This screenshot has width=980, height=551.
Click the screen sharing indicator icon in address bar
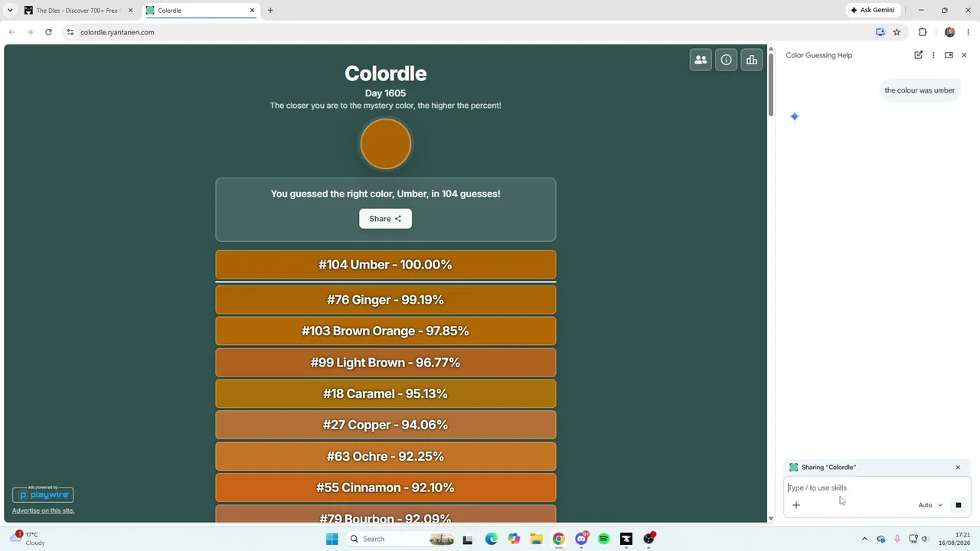[880, 32]
